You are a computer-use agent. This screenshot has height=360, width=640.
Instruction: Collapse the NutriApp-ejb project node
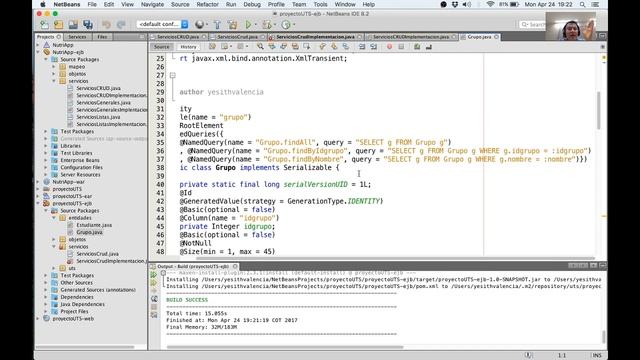coord(38,52)
